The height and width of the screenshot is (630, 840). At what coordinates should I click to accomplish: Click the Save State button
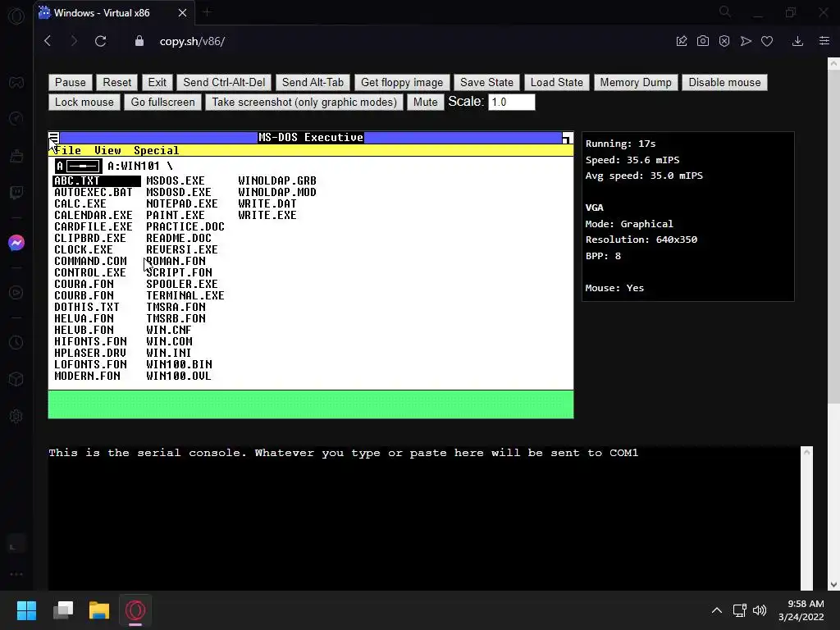pyautogui.click(x=486, y=83)
